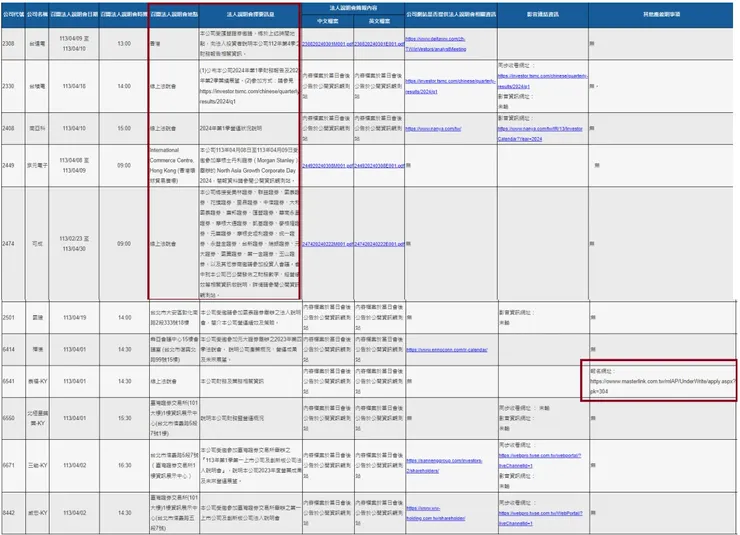
Task: Select company code 2474
Action: coord(8,244)
